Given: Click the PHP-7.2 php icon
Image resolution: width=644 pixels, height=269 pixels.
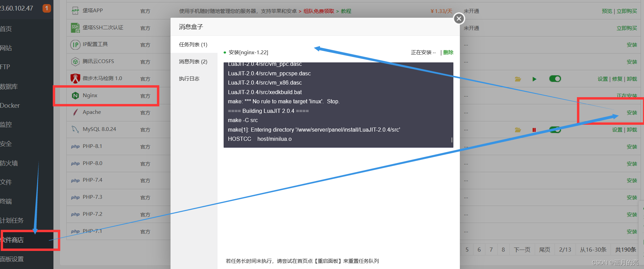Looking at the screenshot, I should coord(75,214).
